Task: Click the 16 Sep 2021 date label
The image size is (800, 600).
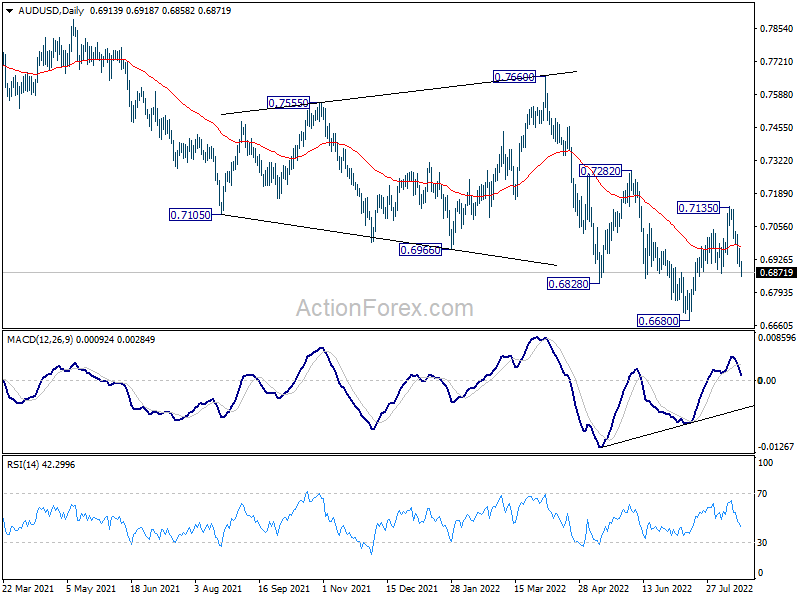Action: click(284, 589)
